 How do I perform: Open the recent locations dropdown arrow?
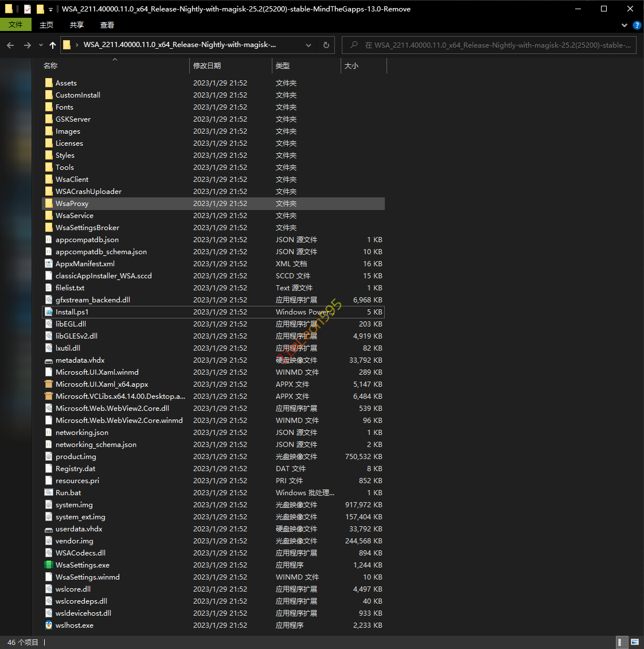[41, 45]
